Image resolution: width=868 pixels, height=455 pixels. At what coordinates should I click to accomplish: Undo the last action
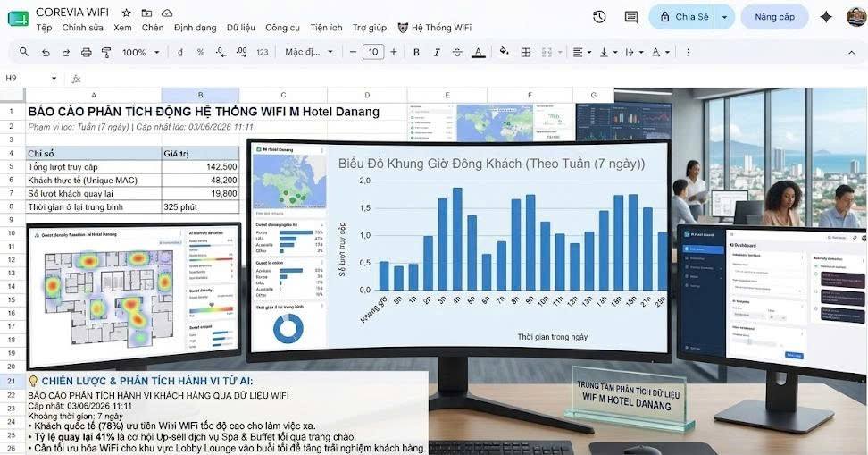[46, 52]
